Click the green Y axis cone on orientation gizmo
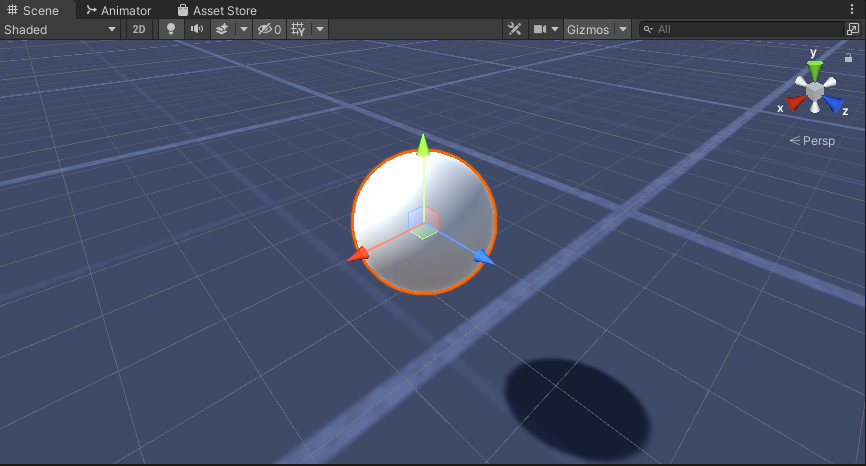 pyautogui.click(x=815, y=70)
